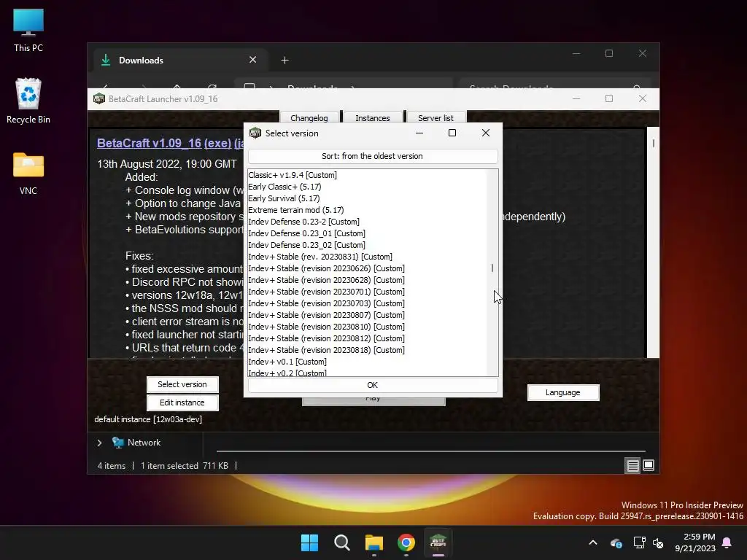The width and height of the screenshot is (747, 560).
Task: Select Indev+ Stable revision 20230701
Action: [326, 292]
